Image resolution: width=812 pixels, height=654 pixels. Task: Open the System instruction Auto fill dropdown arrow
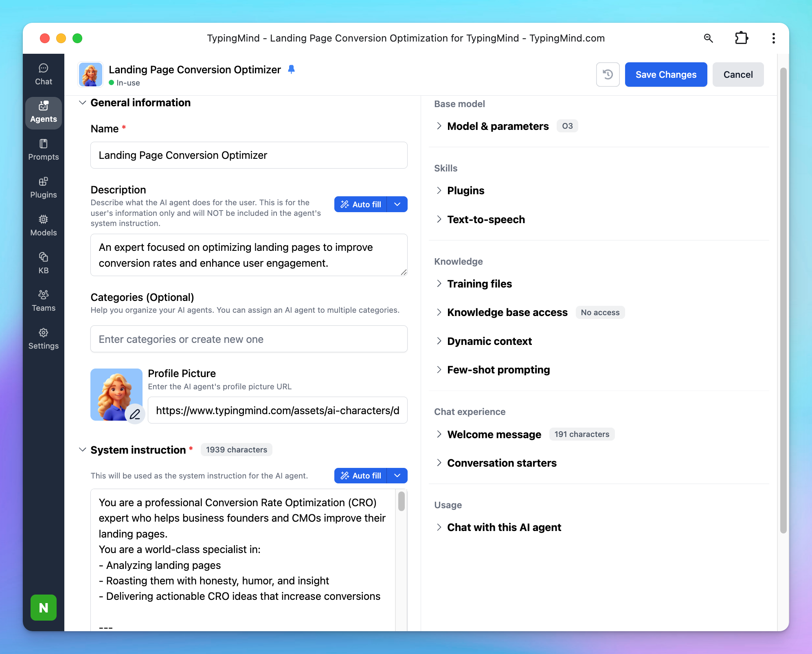(x=397, y=476)
